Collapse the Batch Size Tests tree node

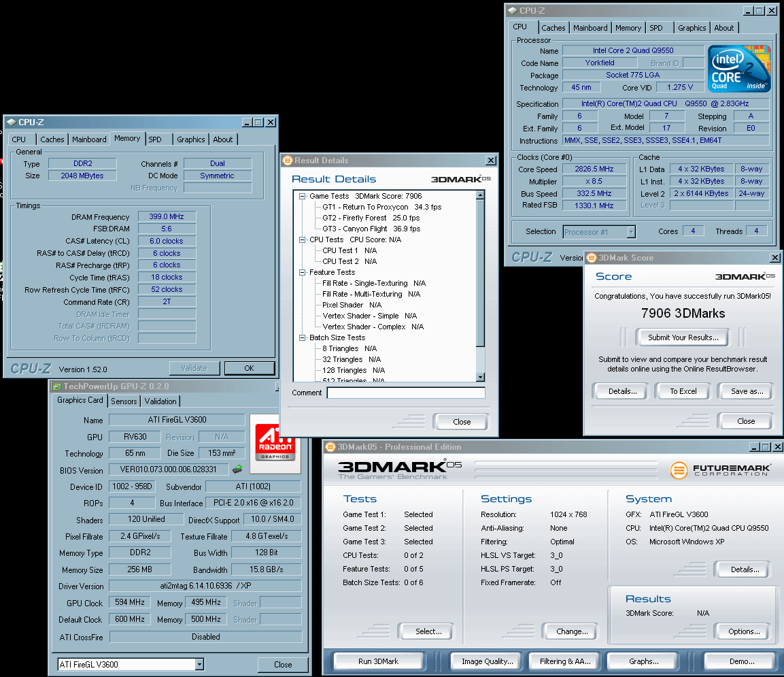(x=302, y=337)
